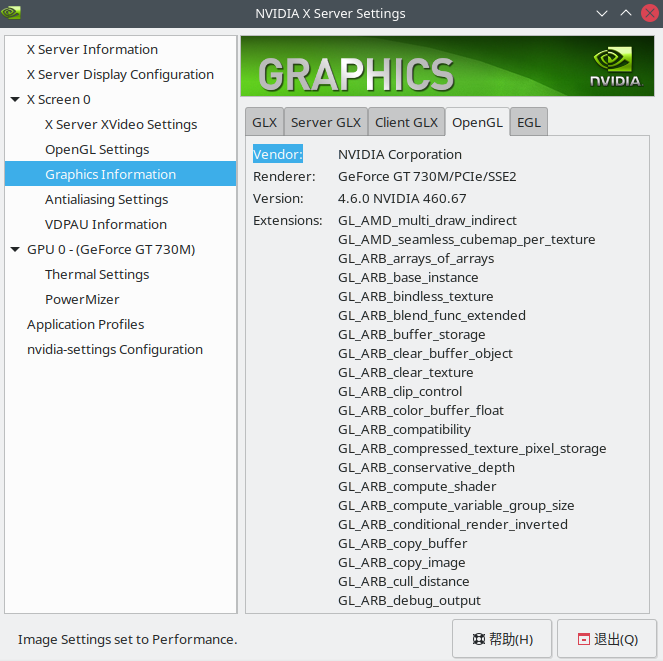Click the Version: label
Viewport: 663px width, 661px height.
(x=278, y=198)
